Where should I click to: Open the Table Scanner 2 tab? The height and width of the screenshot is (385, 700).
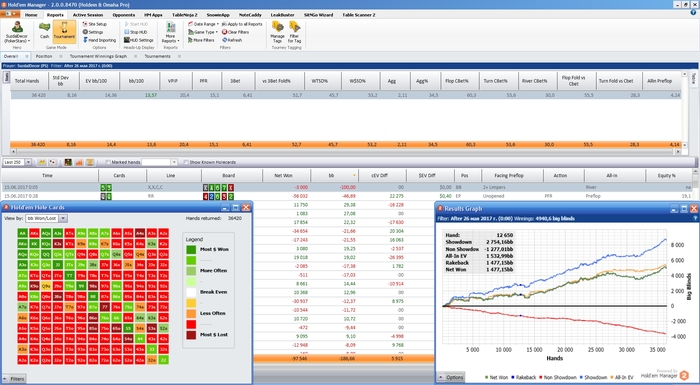(x=358, y=15)
